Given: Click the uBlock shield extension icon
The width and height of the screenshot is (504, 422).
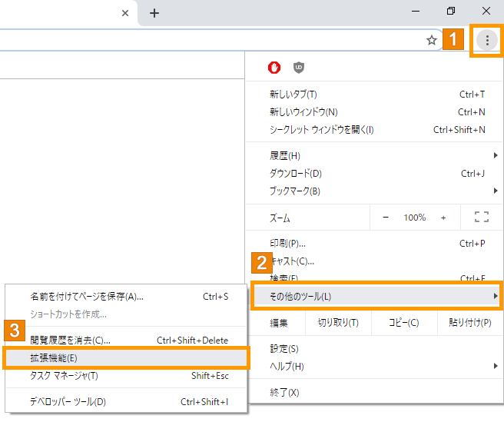Looking at the screenshot, I should click(x=299, y=68).
